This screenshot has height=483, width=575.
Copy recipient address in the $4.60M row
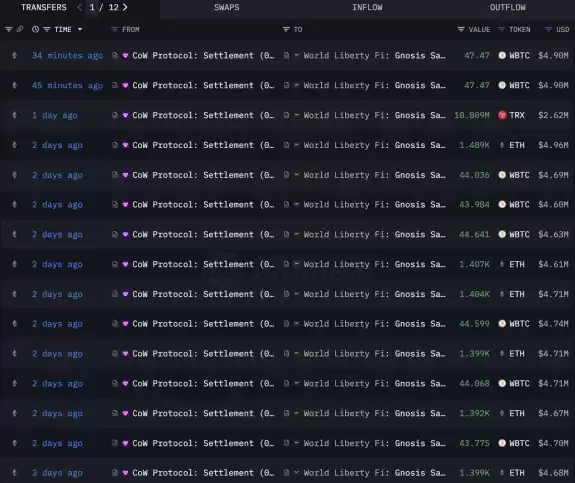click(286, 205)
